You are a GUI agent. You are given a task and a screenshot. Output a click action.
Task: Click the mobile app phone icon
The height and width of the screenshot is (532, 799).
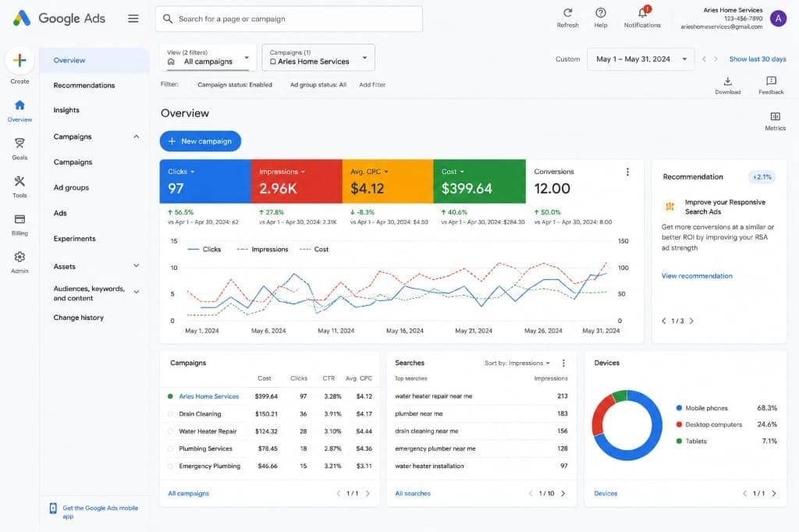pos(53,508)
